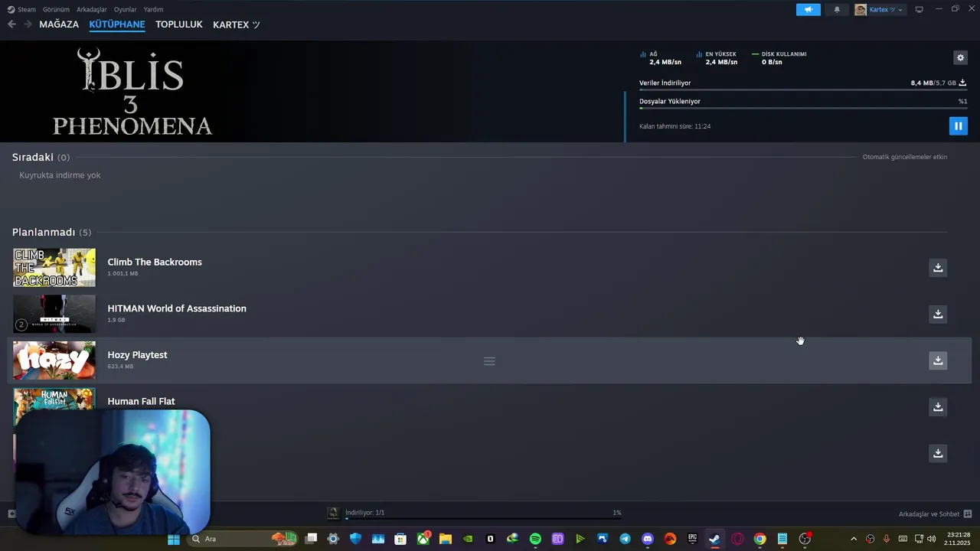Click the EN YÜKSEK peak speed stat
The image size is (980, 551).
click(x=717, y=58)
